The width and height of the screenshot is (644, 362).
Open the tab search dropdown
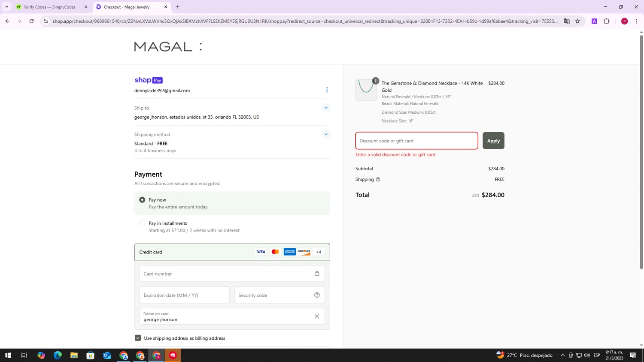coord(6,7)
